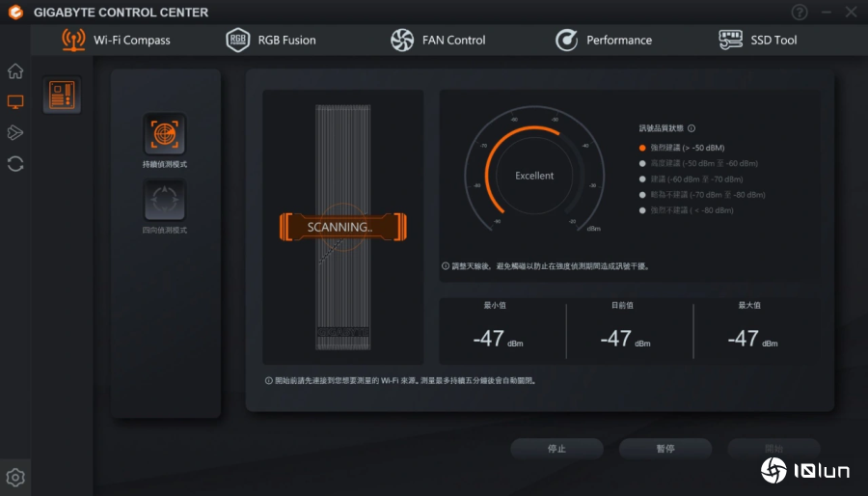868x496 pixels.
Task: Open settings via the gear icon
Action: (15, 477)
